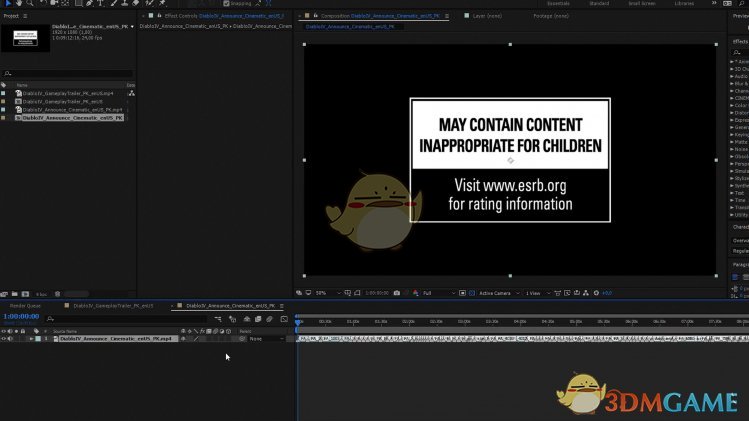
Task: Select the Clone Stamp tool
Action: coord(125,3)
